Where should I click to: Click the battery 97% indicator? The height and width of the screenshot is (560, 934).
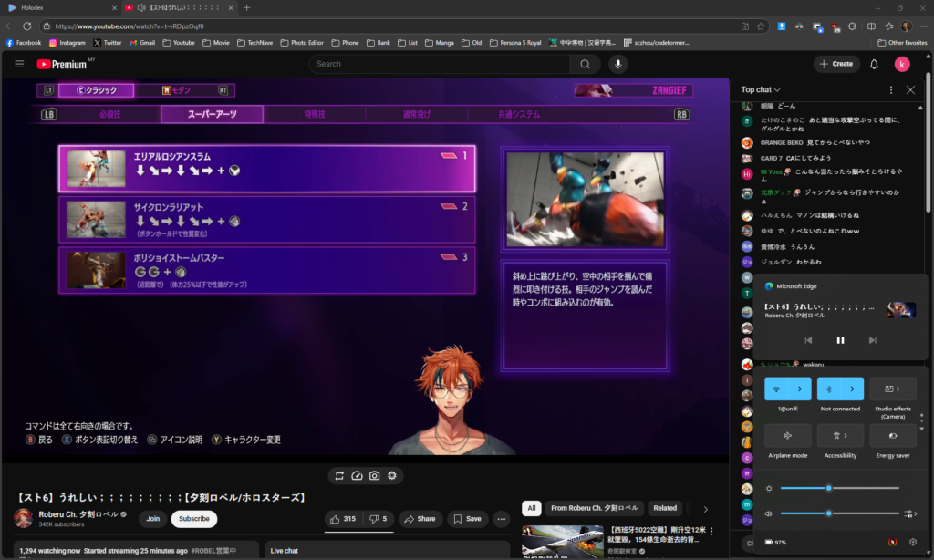pyautogui.click(x=775, y=542)
